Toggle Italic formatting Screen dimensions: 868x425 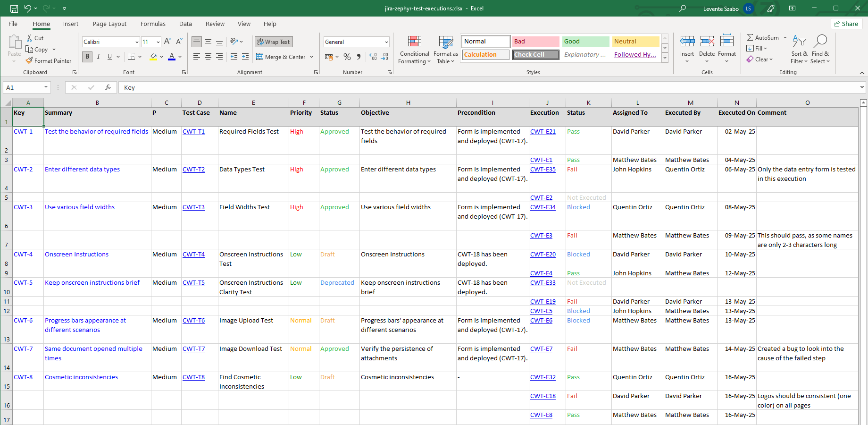(99, 57)
